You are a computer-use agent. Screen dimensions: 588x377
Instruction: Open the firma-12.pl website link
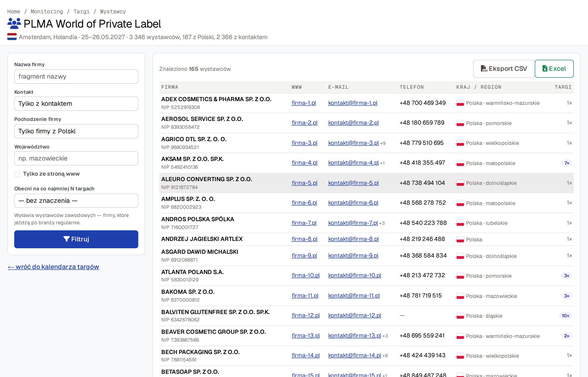[306, 315]
